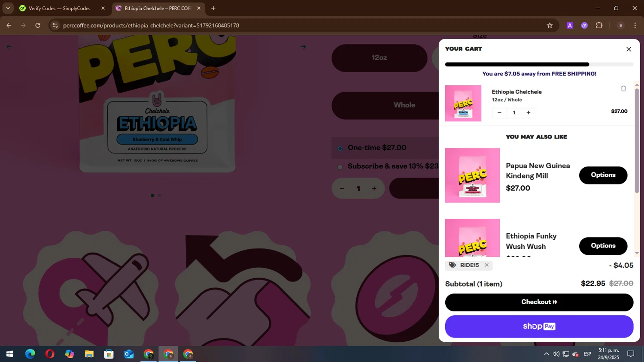Screen dimensions: 644x362
Task: Choose the 12oz size option
Action: pos(380,58)
